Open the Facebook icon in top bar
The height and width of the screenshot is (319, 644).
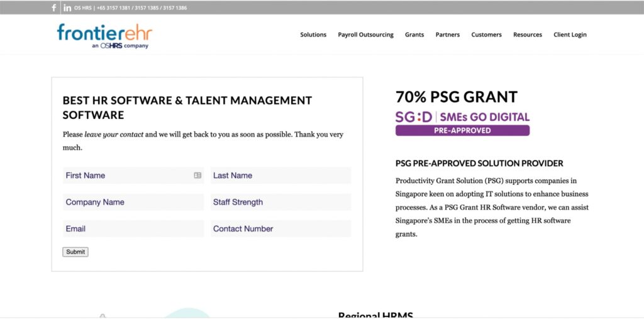[54, 8]
